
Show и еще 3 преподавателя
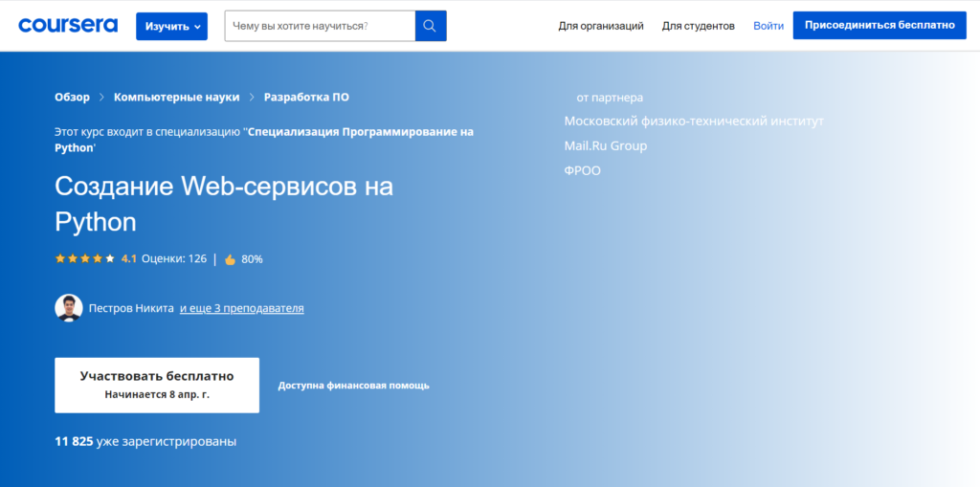(241, 308)
